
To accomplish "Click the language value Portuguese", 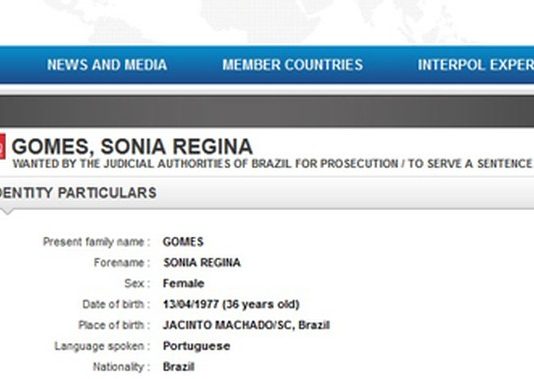I will coord(197,346).
